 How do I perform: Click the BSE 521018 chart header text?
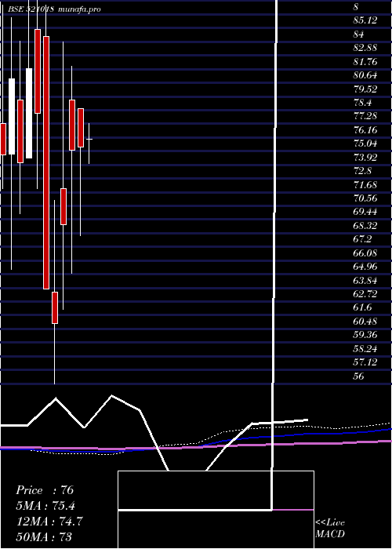(31, 9)
